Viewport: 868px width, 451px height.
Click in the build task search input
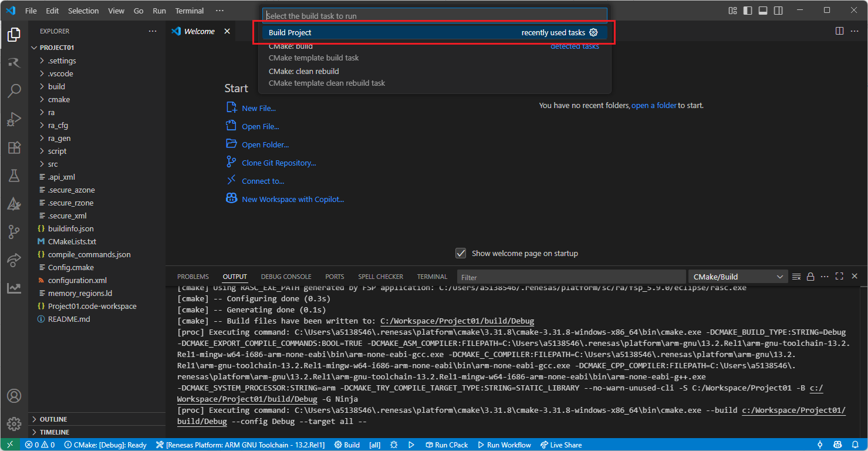tap(435, 16)
